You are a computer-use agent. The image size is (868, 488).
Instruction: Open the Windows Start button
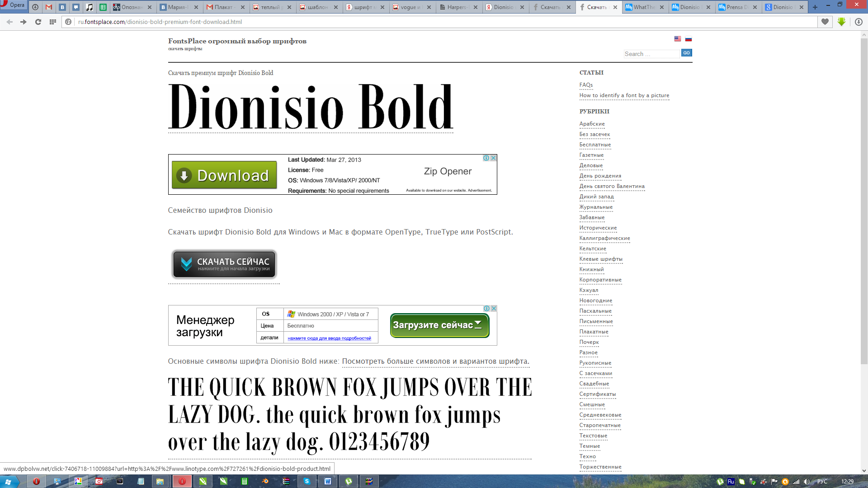click(x=9, y=481)
